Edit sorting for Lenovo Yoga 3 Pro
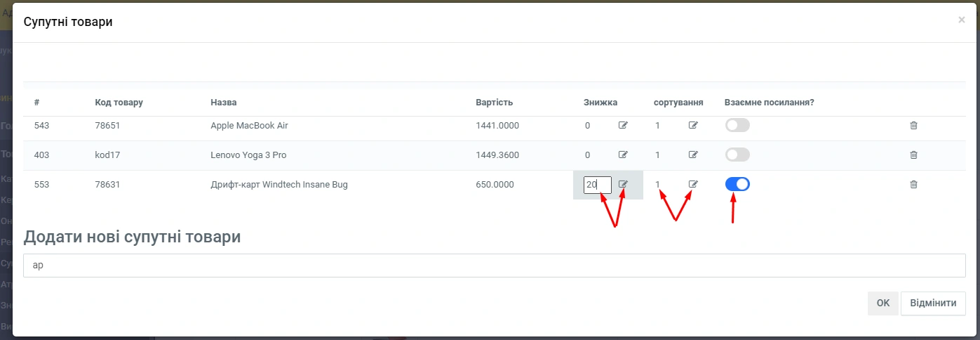The height and width of the screenshot is (340, 980). point(693,155)
